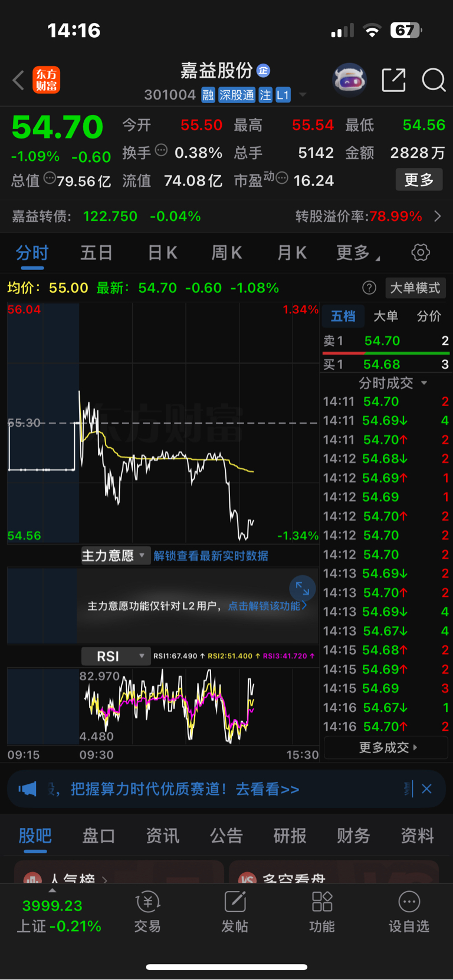The height and width of the screenshot is (980, 453).
Task: Open 更多成交 more trades
Action: pos(387,747)
